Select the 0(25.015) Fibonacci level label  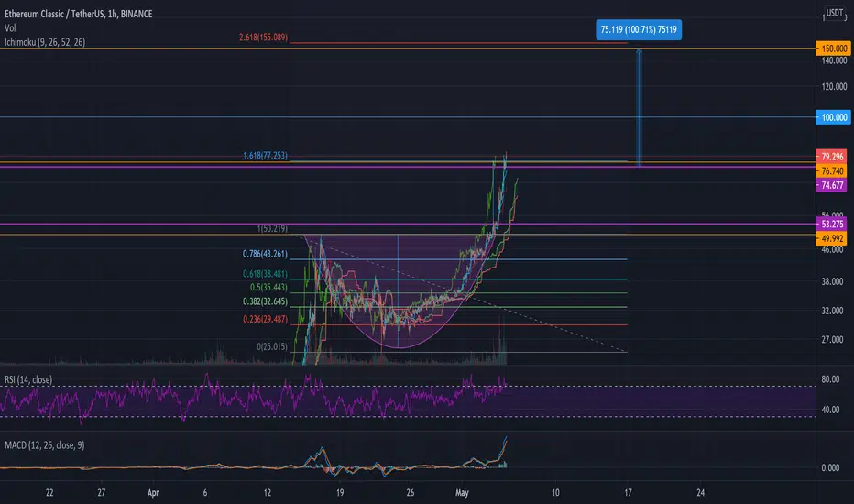click(x=272, y=346)
